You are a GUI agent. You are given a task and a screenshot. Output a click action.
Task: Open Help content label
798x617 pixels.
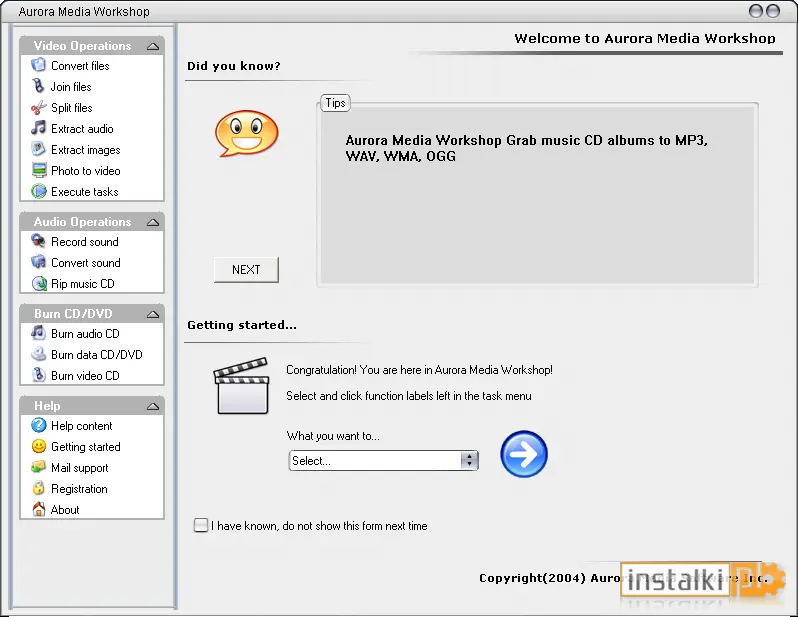coord(81,426)
